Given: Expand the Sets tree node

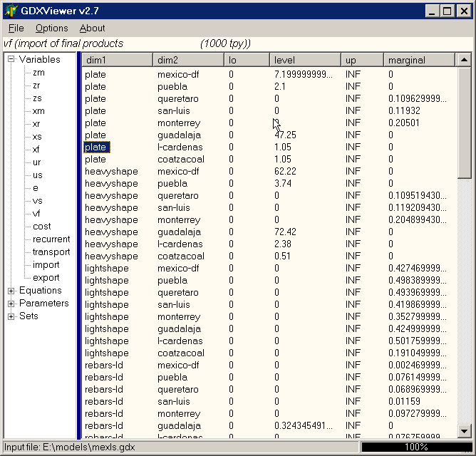Looking at the screenshot, I should (11, 316).
